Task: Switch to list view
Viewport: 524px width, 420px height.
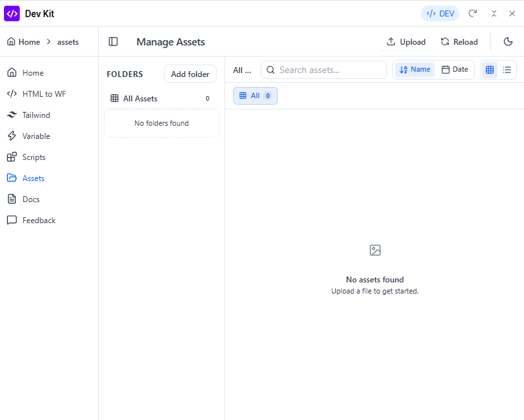Action: 507,70
